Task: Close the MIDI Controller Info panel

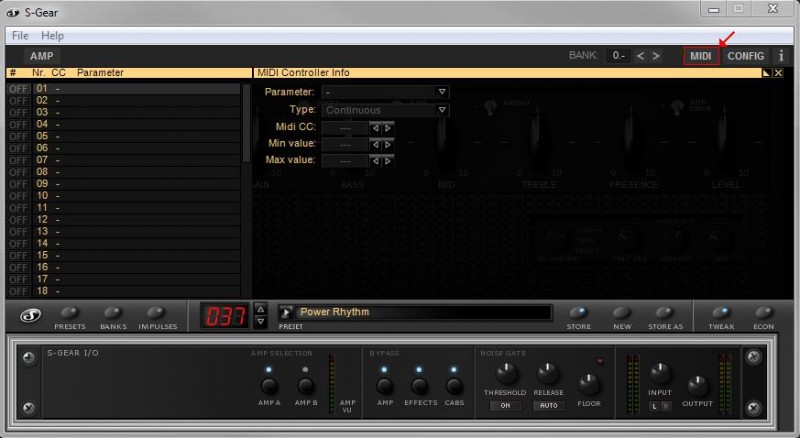Action: point(778,73)
